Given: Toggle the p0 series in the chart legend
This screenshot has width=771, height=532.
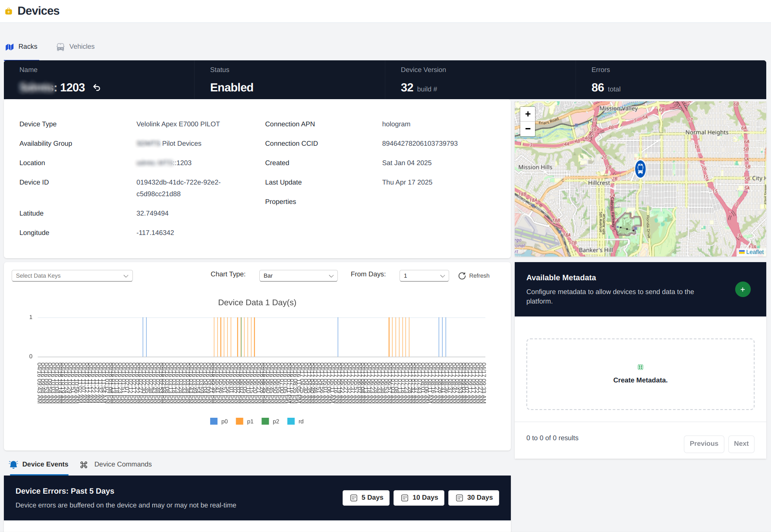Looking at the screenshot, I should (x=219, y=421).
